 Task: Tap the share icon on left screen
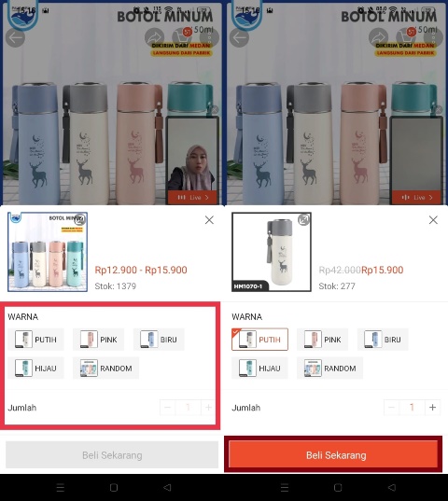154,37
